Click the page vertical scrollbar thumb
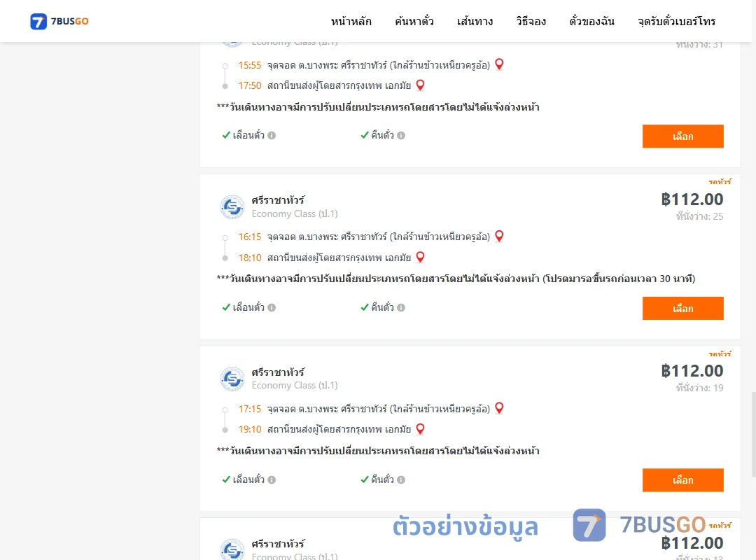756x560 pixels. tap(753, 434)
